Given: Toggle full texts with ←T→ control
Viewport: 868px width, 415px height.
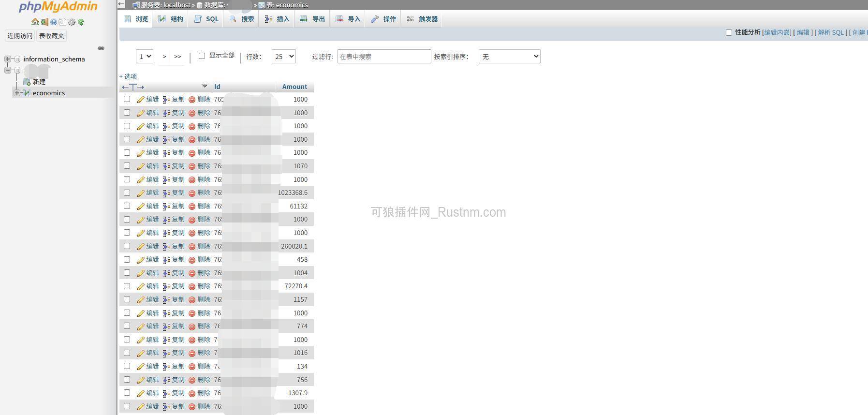Looking at the screenshot, I should click(x=133, y=87).
